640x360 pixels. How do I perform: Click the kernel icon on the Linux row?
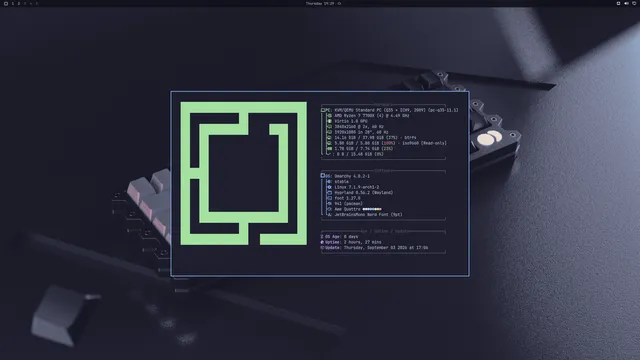click(x=329, y=187)
